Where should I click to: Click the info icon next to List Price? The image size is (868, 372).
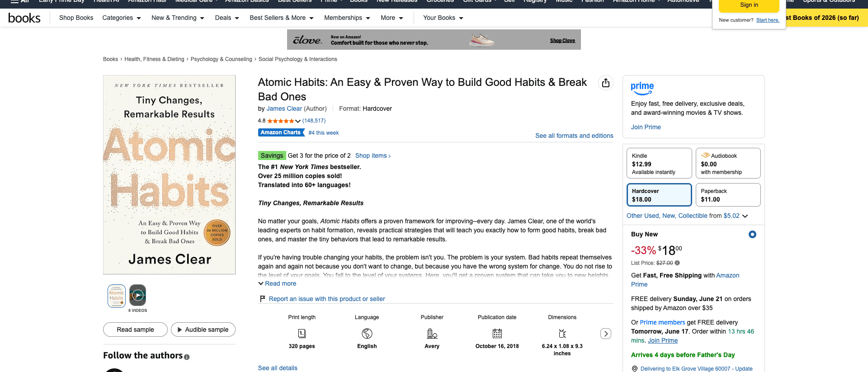click(x=677, y=263)
